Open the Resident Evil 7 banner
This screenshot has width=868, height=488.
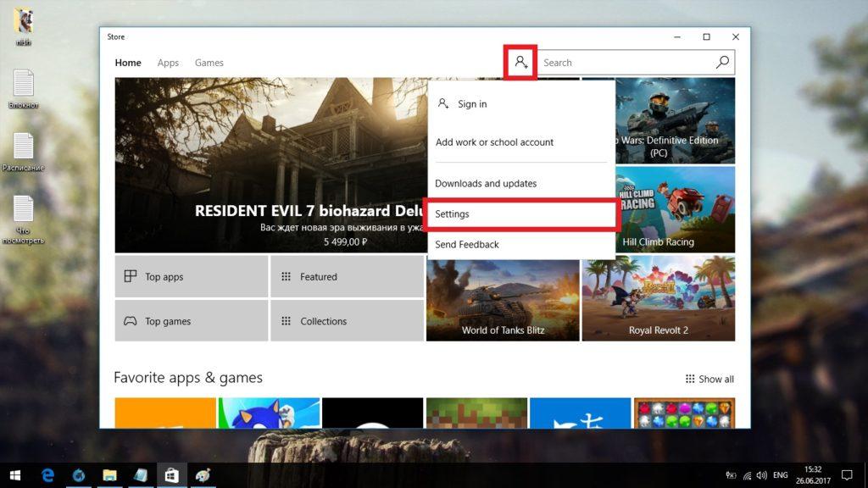click(270, 165)
